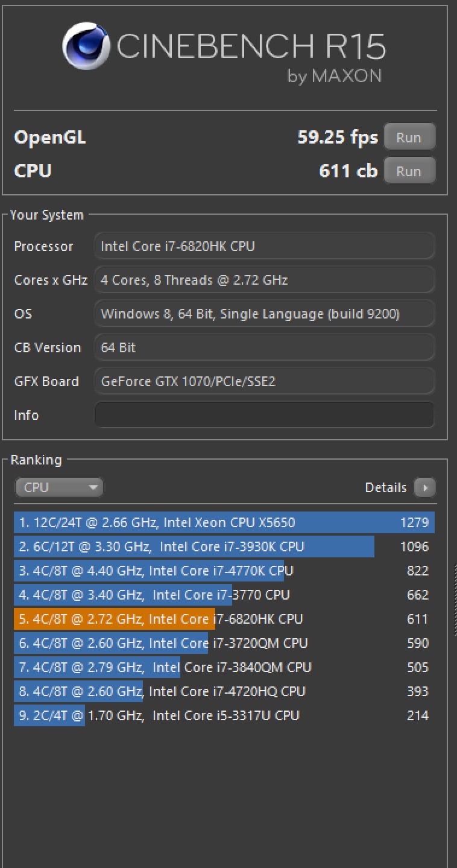Pick the i7-3840QM row scoring 505

pyautogui.click(x=223, y=667)
